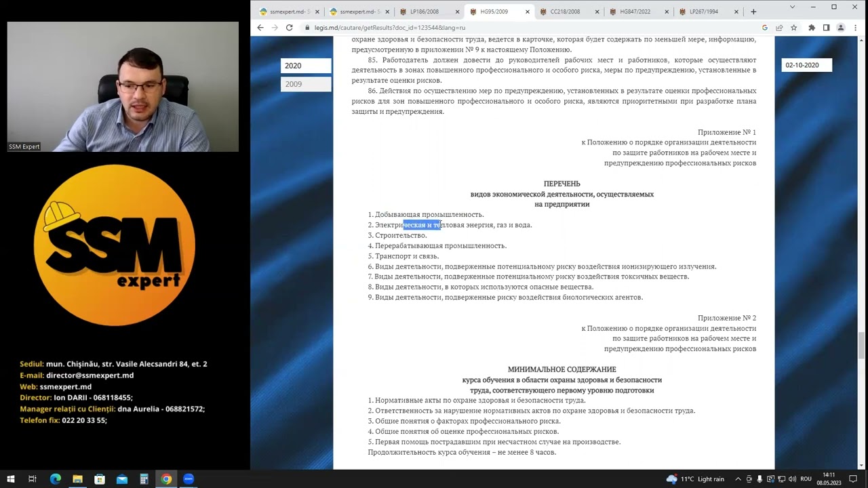The image size is (868, 488).
Task: Click the page vertical scrollbar thumb
Action: (x=863, y=345)
